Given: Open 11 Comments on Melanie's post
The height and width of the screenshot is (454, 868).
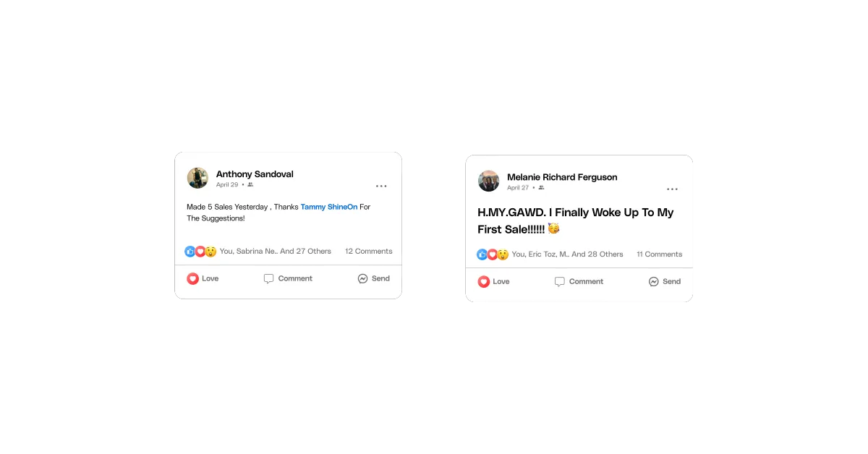Looking at the screenshot, I should point(660,254).
